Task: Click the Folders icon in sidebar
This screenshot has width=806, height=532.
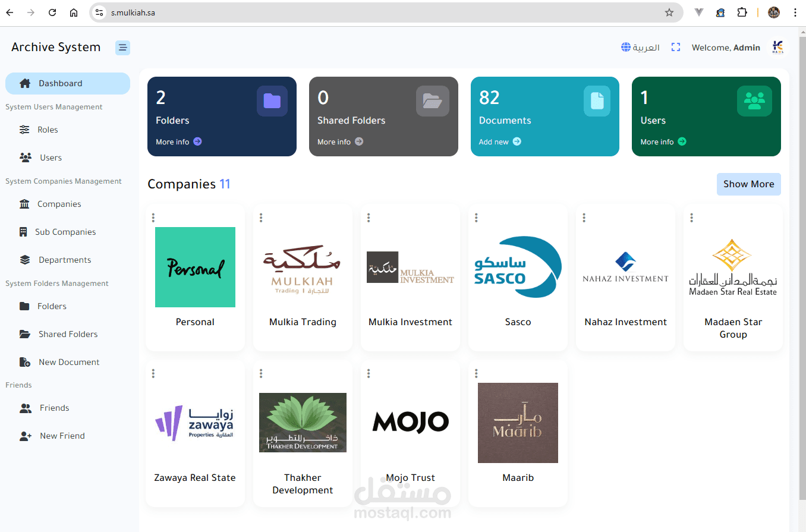Action: [x=24, y=306]
